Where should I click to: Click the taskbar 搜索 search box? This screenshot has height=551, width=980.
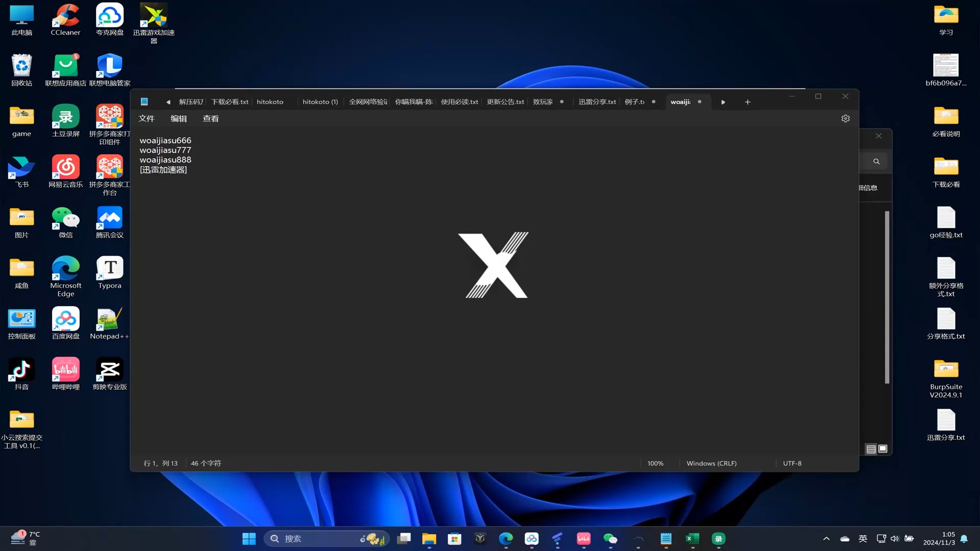[x=327, y=539]
